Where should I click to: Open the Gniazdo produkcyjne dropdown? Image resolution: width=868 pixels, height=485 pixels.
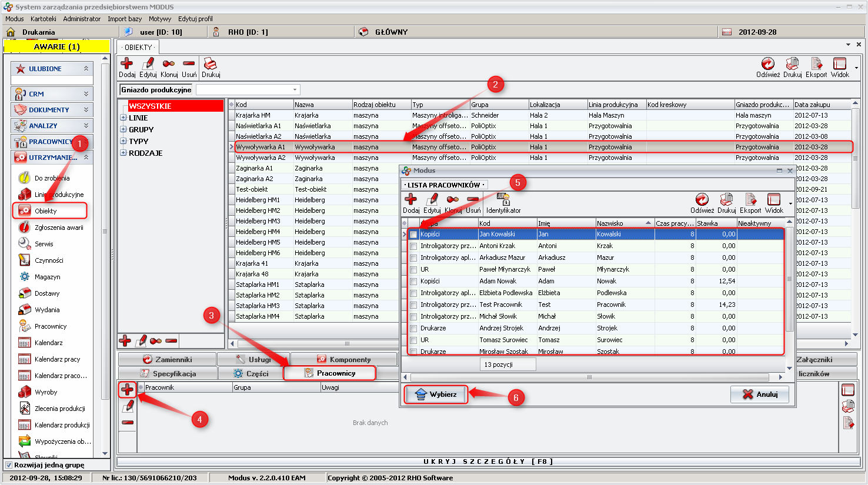pyautogui.click(x=295, y=90)
